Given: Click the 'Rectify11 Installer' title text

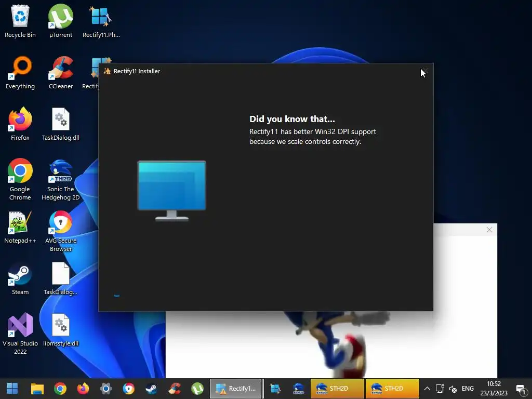Looking at the screenshot, I should (137, 71).
